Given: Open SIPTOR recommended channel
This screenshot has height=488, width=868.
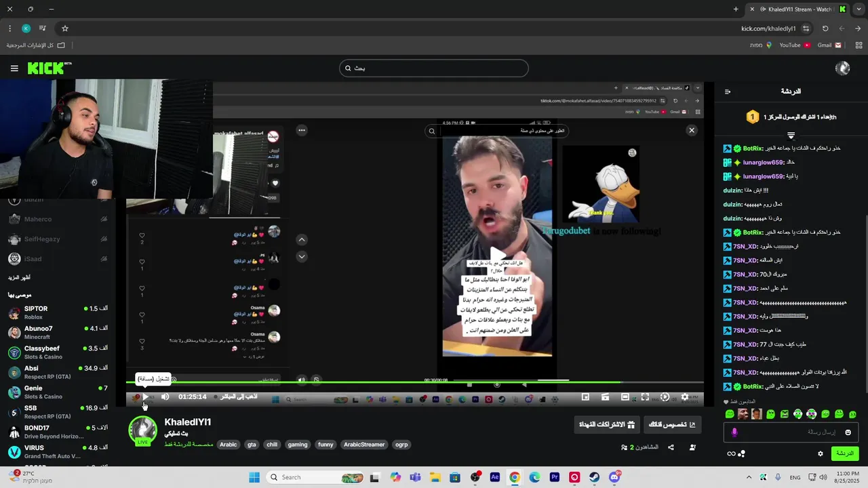Looking at the screenshot, I should (x=58, y=312).
